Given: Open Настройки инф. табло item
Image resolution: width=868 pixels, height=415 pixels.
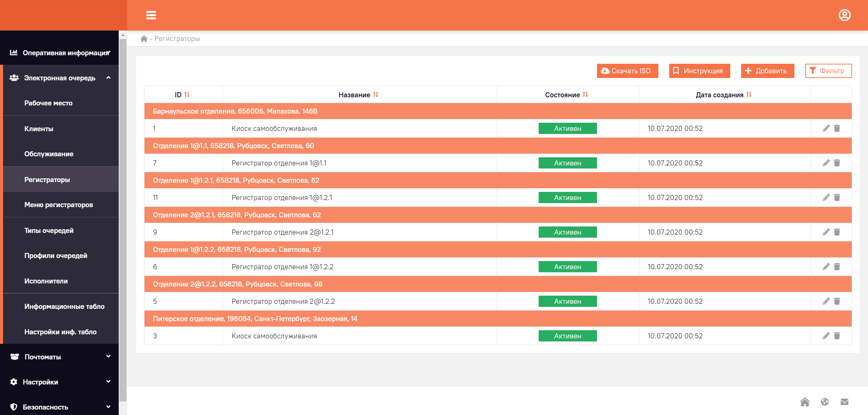Looking at the screenshot, I should click(x=61, y=332).
